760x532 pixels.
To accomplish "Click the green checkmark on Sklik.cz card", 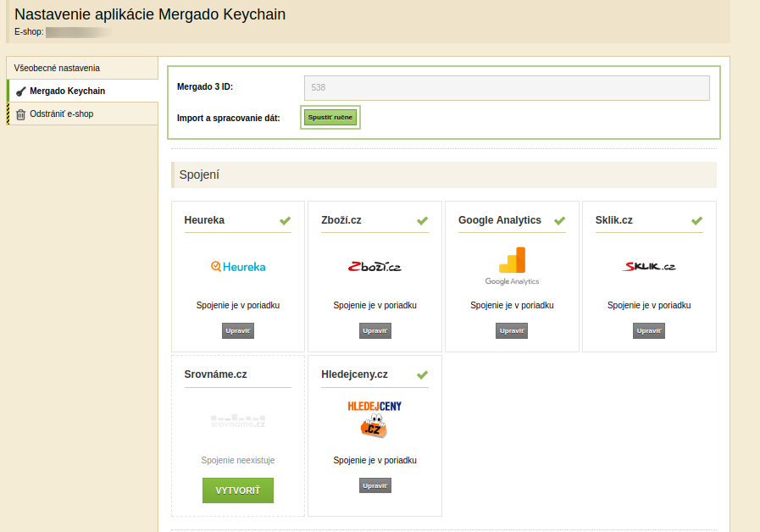I will (696, 221).
